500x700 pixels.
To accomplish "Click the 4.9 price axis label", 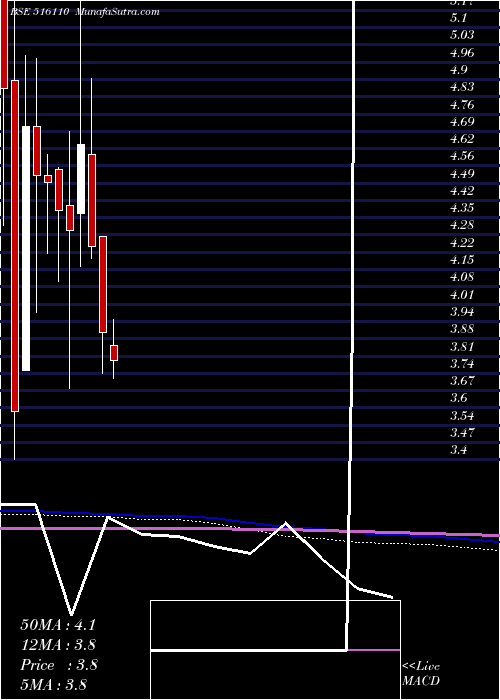I will click(459, 70).
